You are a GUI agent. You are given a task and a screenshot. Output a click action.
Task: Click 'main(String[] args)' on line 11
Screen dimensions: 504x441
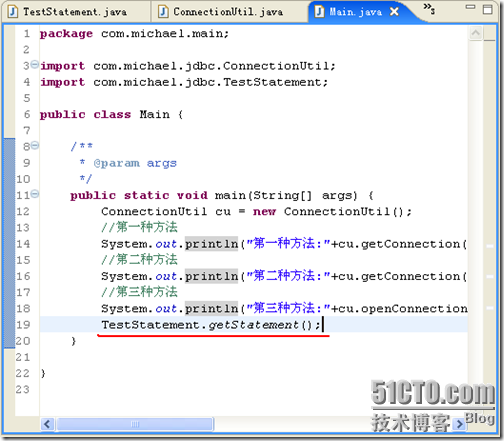[x=286, y=196]
